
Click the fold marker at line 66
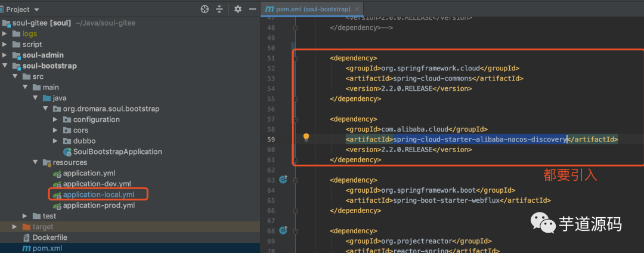(295, 211)
